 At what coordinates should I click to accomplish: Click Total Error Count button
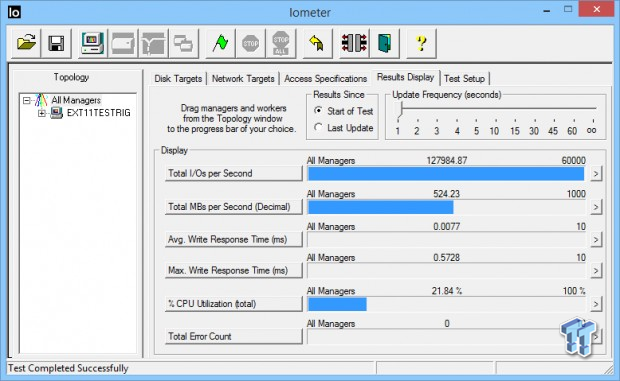click(234, 336)
